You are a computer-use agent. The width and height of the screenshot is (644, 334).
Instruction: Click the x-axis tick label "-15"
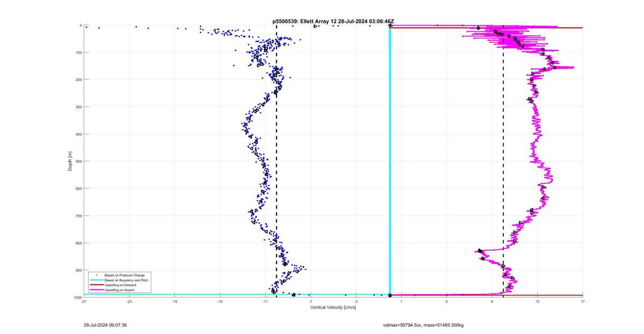click(x=220, y=301)
